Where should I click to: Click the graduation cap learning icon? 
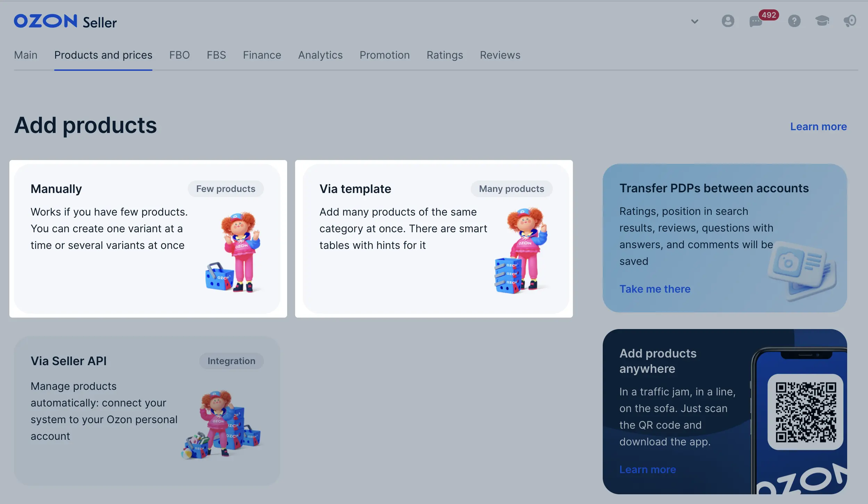(x=822, y=21)
